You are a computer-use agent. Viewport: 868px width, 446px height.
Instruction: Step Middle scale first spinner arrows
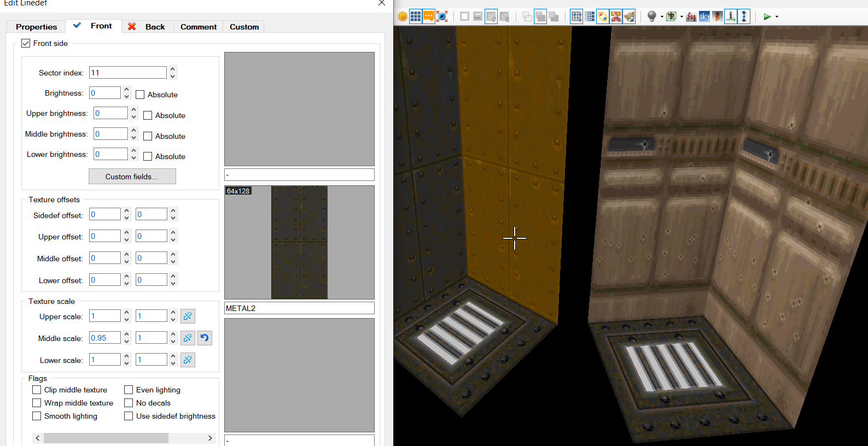click(x=127, y=338)
